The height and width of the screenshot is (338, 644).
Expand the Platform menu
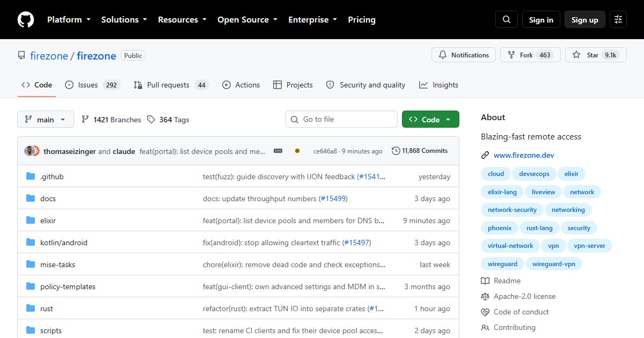click(69, 20)
